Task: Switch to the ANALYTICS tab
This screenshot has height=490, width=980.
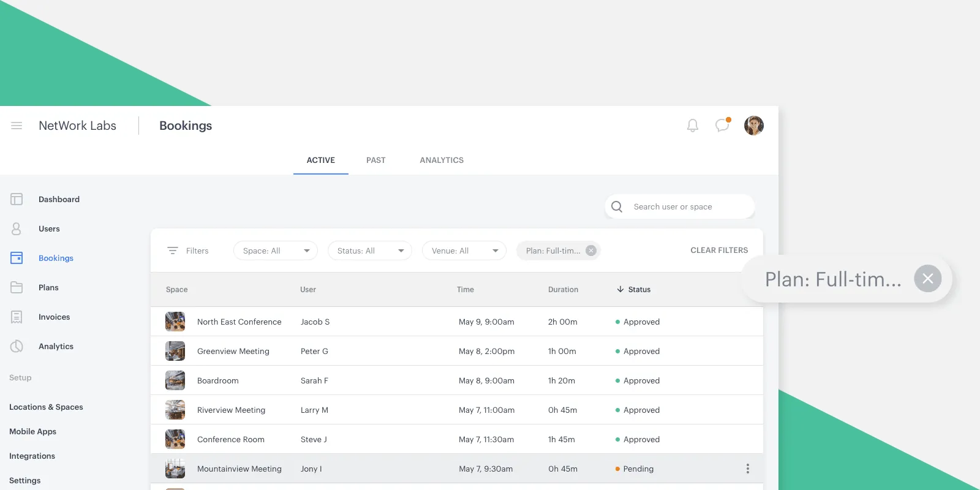Action: click(442, 160)
